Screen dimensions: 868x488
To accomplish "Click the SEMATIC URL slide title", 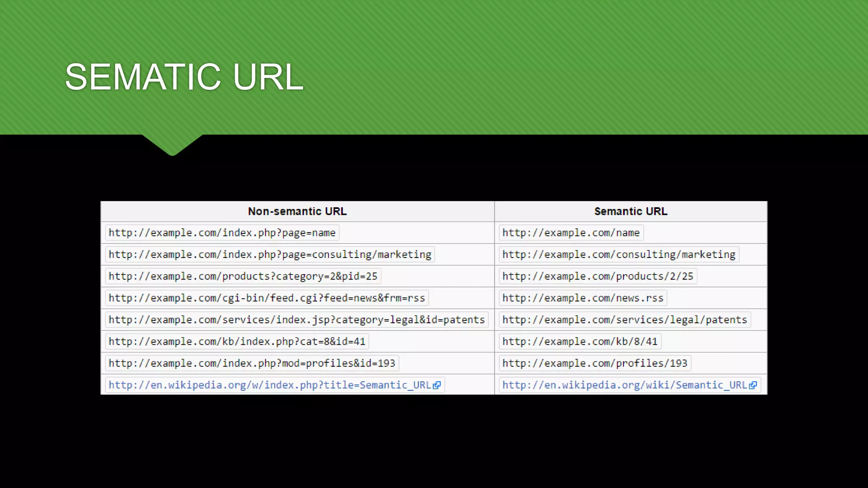I will point(184,77).
